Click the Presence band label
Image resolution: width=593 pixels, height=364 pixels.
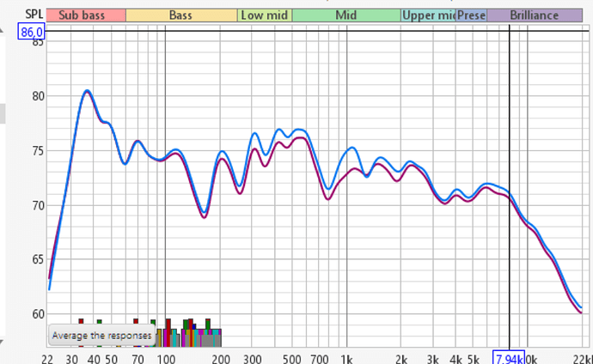tap(471, 15)
